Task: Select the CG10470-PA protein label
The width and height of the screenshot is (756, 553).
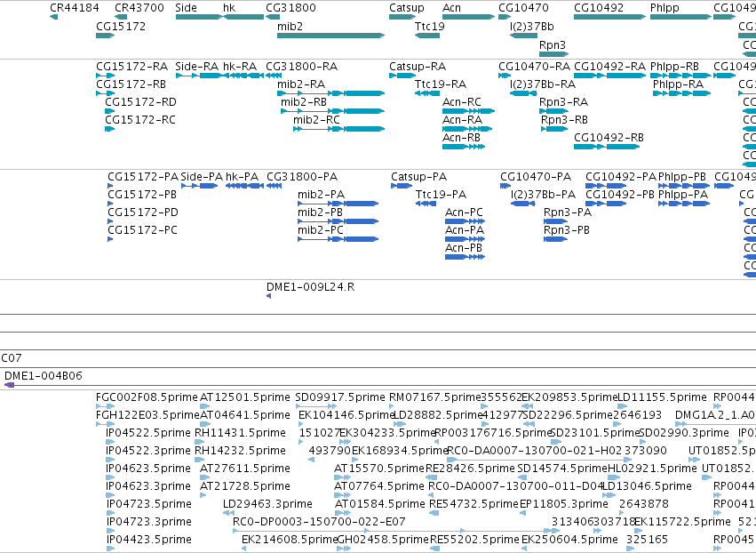Action: click(x=536, y=177)
